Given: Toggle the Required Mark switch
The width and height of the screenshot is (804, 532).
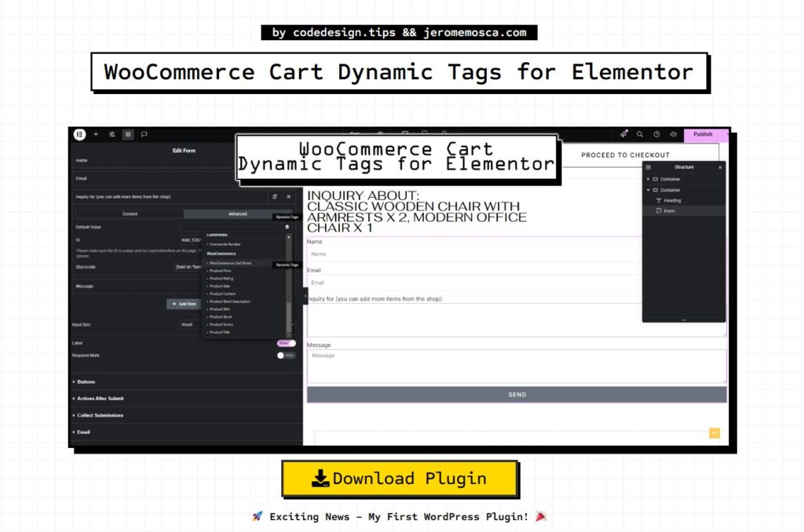Looking at the screenshot, I should (286, 355).
